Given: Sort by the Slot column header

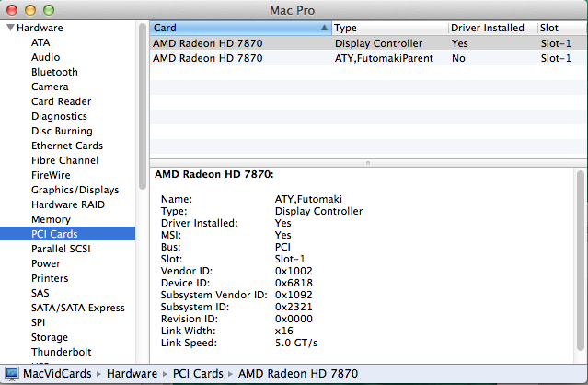Looking at the screenshot, I should (x=562, y=28).
